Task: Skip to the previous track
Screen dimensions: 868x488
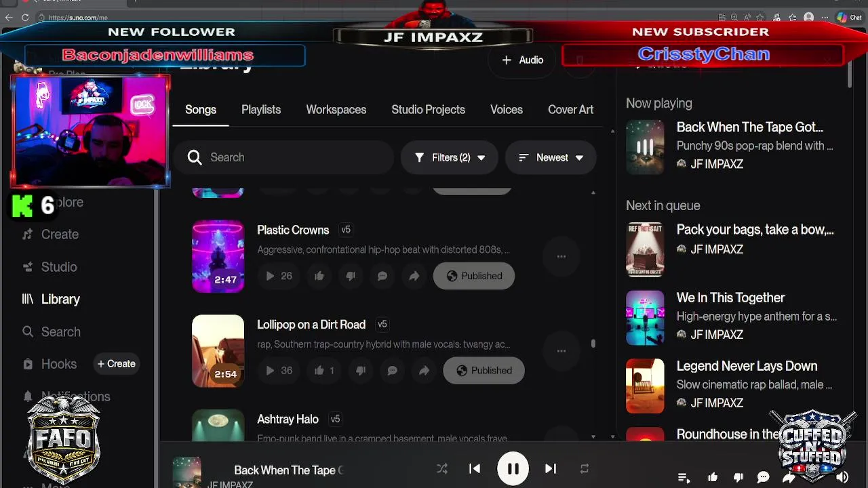Action: [475, 468]
